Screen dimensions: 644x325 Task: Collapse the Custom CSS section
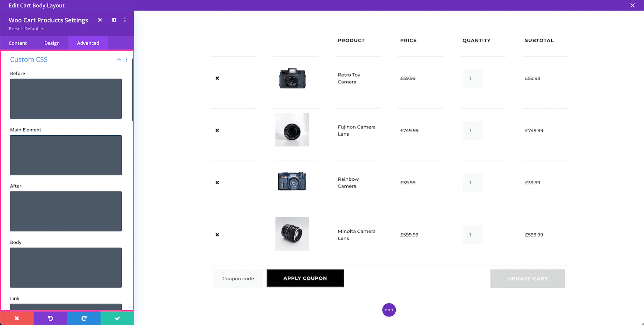pyautogui.click(x=119, y=59)
